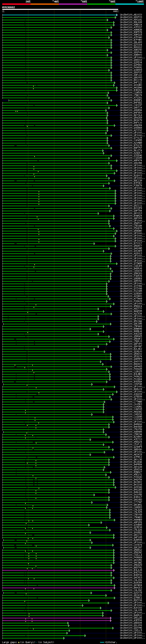Click the cyan ~100% identity legend segment
The image size is (146, 644).
(130, 4)
